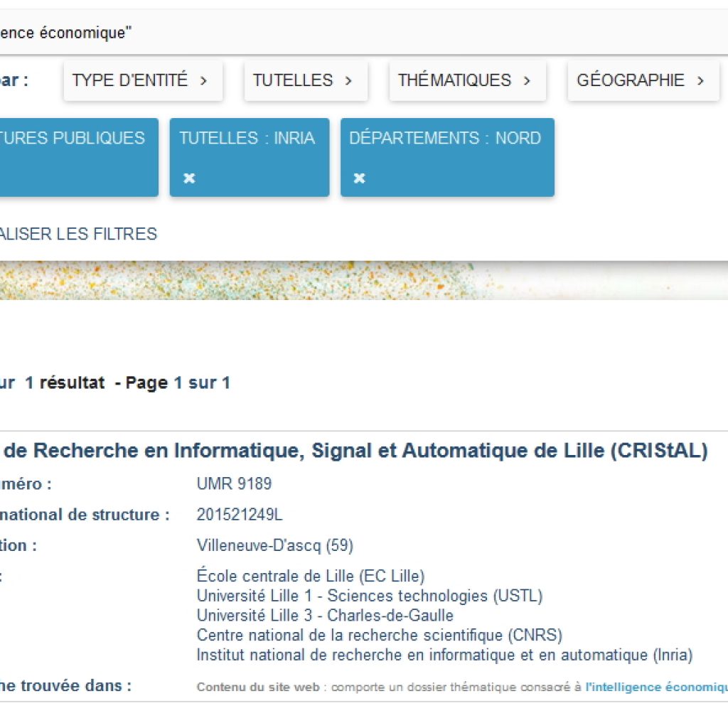Select the Structures publiques filter tag
728x728 pixels.
click(x=79, y=157)
